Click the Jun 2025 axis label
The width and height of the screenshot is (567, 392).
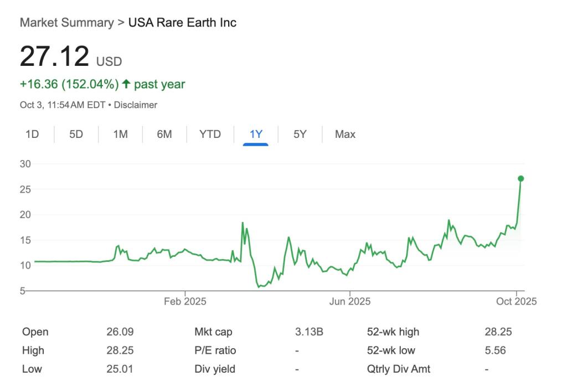tap(350, 302)
